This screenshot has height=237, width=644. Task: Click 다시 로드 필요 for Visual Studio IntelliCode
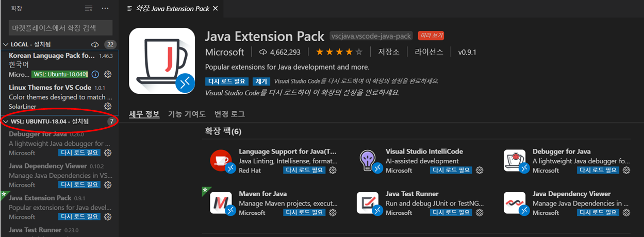(x=452, y=170)
